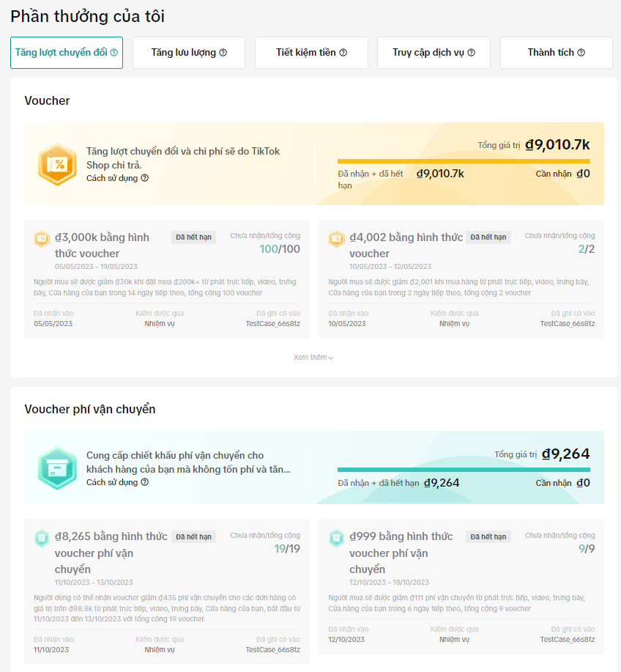Click the ₫8,265 shipping voucher shield icon
621x672 pixels.
click(42, 538)
